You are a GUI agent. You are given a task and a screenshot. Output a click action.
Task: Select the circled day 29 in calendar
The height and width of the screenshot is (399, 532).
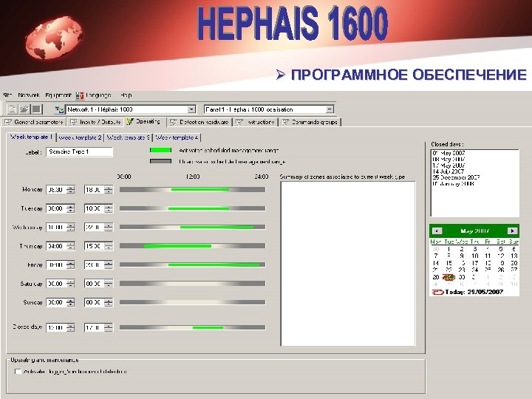click(x=449, y=277)
